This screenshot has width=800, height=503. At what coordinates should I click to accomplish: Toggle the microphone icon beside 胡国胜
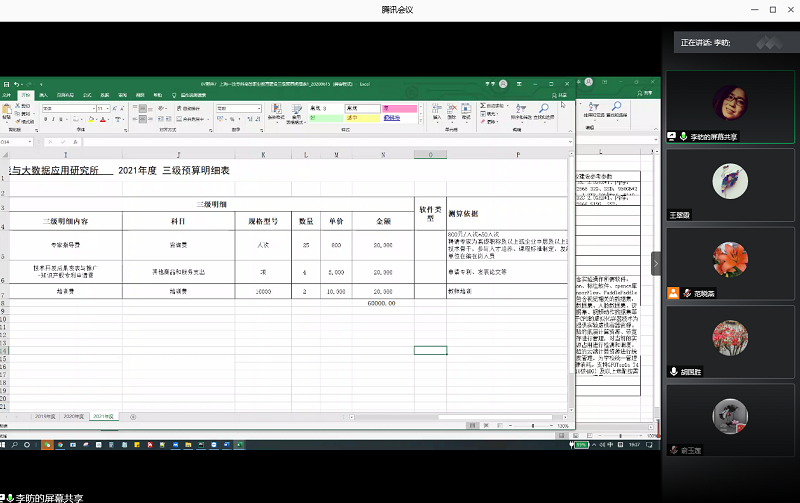[x=674, y=371]
